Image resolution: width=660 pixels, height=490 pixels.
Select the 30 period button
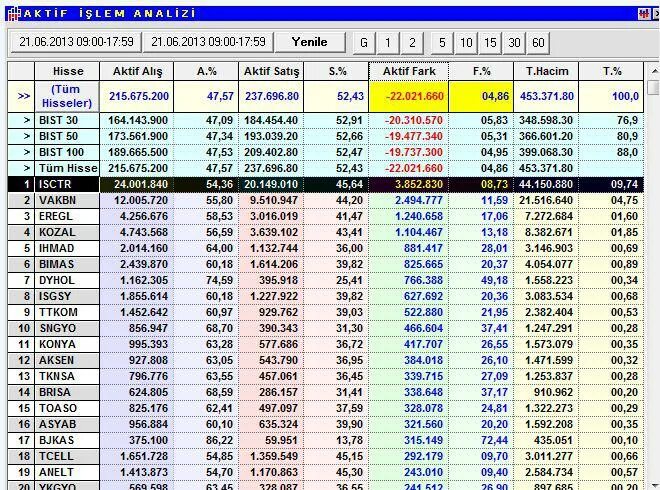514,43
